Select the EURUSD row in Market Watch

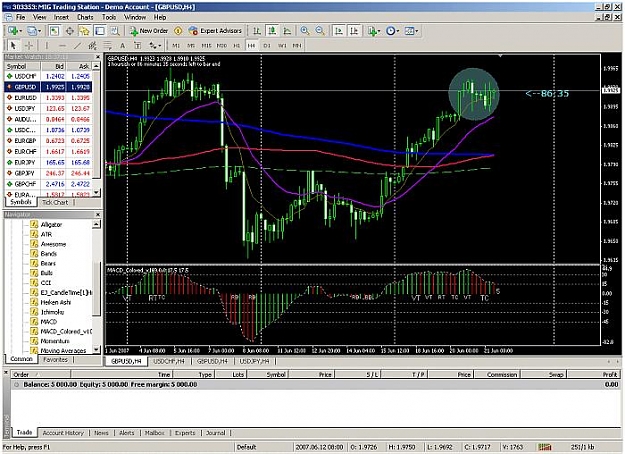48,98
